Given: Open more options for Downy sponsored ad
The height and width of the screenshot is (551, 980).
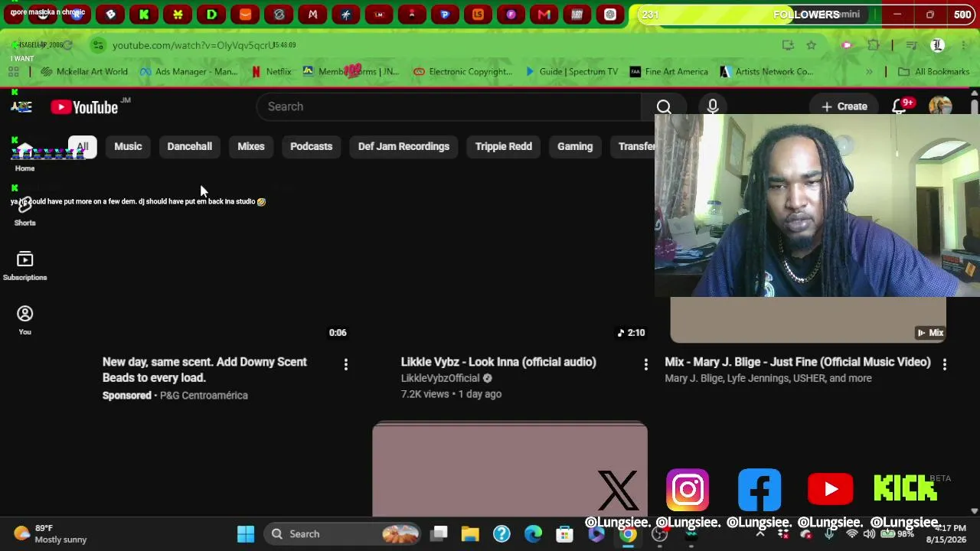Looking at the screenshot, I should coord(346,364).
